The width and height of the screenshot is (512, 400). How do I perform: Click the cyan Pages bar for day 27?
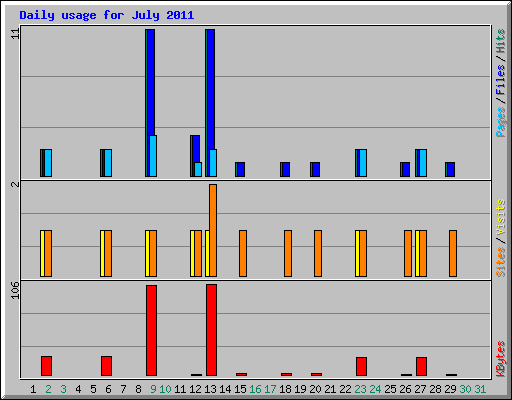point(423,163)
